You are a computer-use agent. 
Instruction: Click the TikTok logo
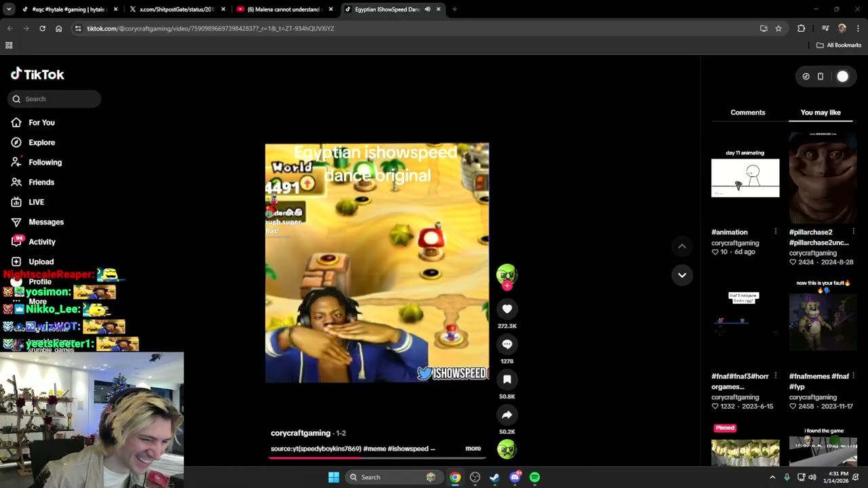(x=37, y=75)
